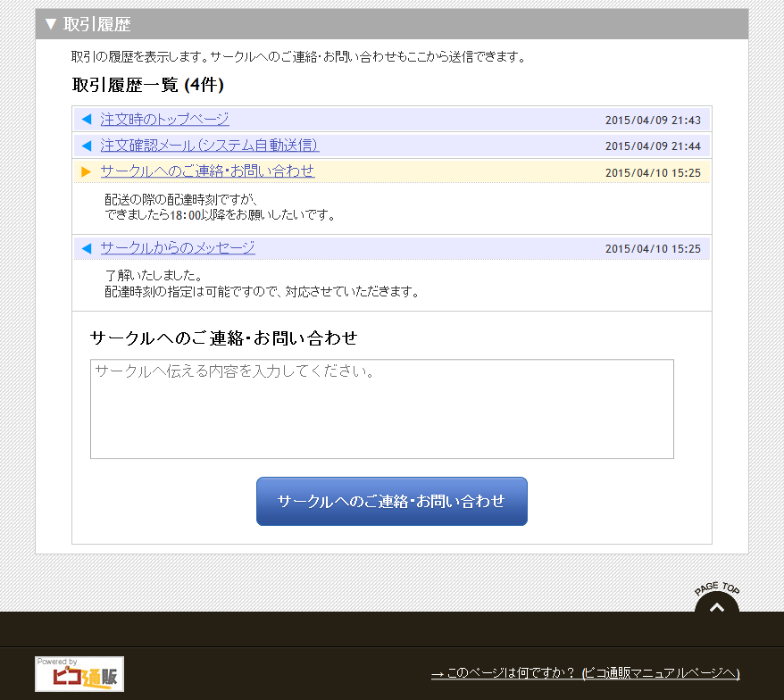
Task: Open the 注文確認メール (システム自動送信) link
Action: 209,146
